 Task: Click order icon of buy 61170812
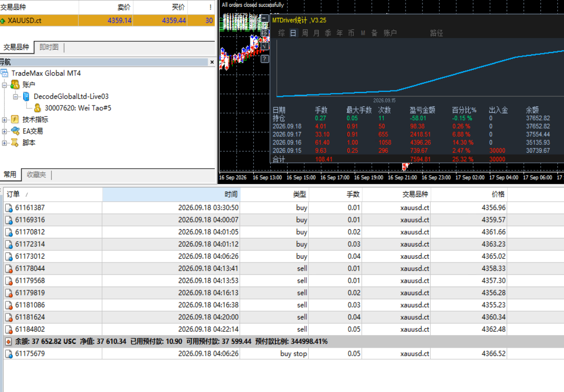pos(9,232)
